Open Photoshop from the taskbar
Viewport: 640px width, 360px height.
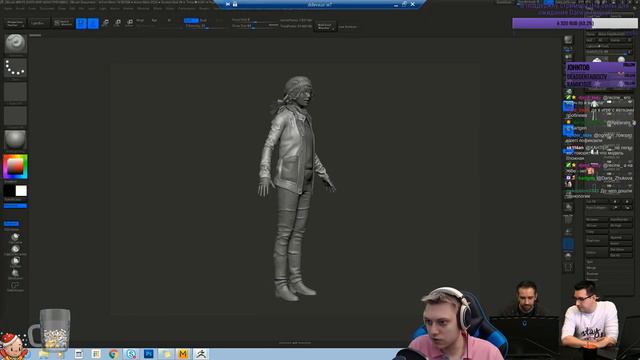pyautogui.click(x=149, y=354)
